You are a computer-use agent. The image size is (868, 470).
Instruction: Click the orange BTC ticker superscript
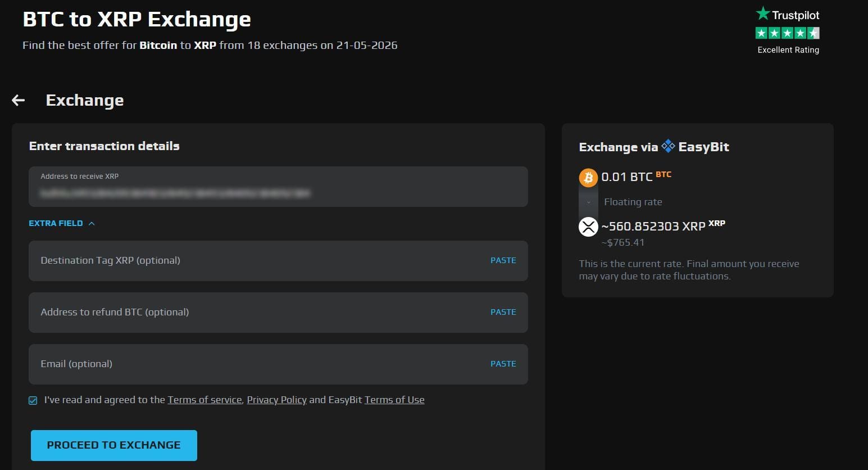[x=664, y=174]
